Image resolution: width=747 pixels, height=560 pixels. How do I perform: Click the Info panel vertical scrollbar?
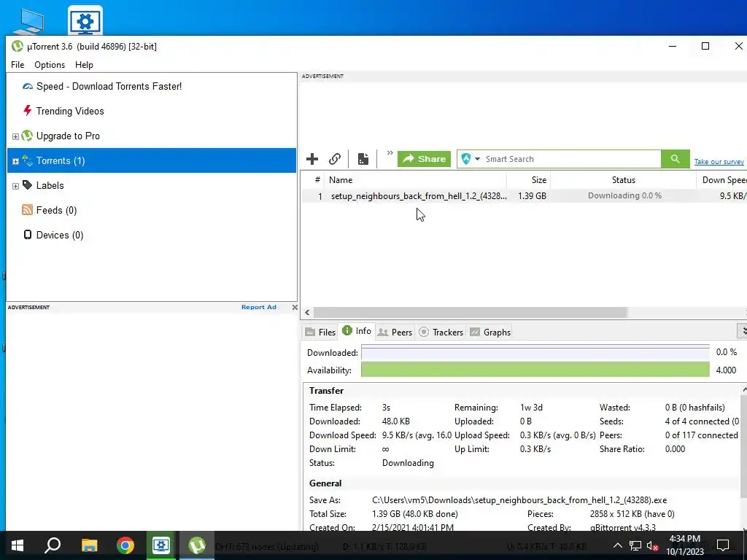(743, 448)
